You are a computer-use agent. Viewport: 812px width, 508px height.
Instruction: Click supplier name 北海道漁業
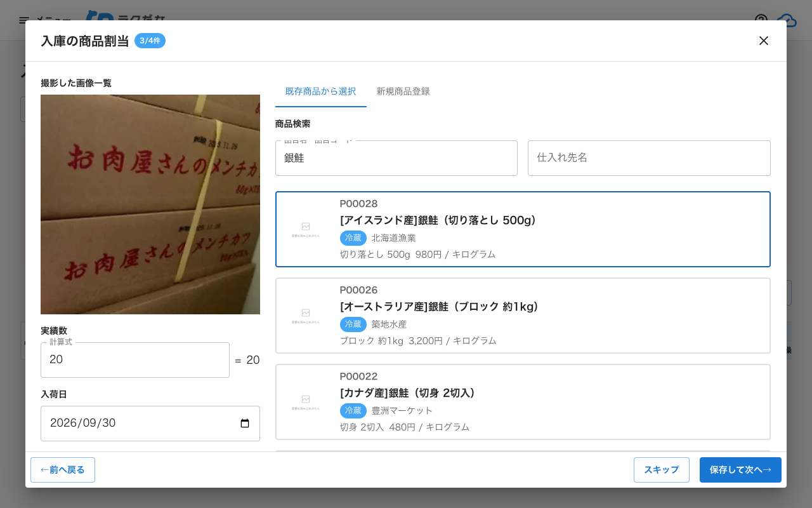[394, 238]
